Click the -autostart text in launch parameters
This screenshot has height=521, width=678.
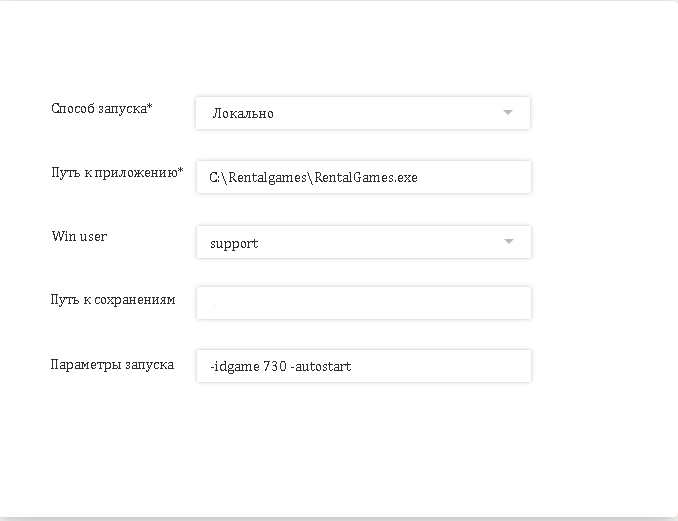(321, 367)
